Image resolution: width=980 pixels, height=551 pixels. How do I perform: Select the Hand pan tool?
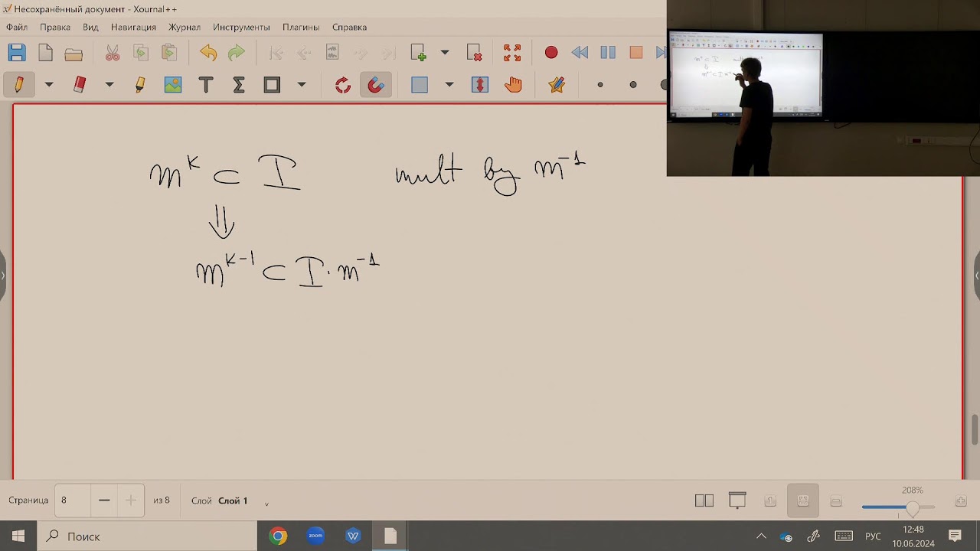pos(513,84)
